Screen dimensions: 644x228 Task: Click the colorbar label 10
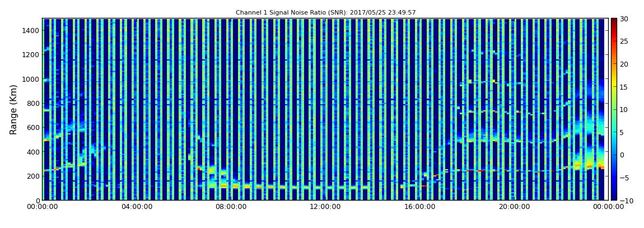click(624, 109)
